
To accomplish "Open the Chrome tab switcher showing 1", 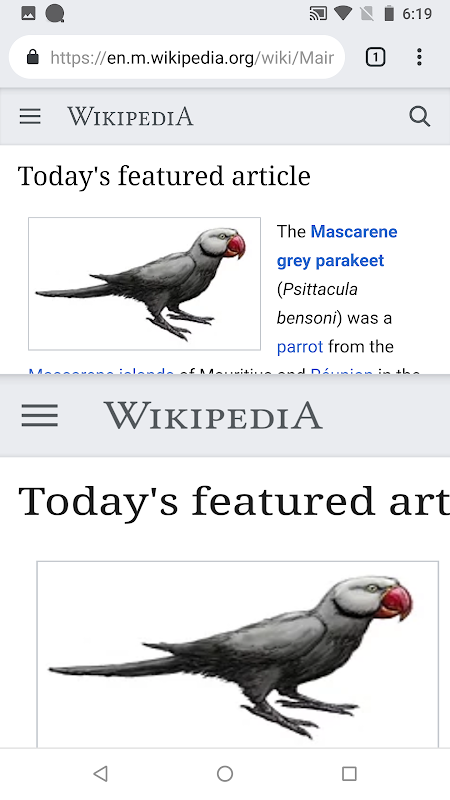I will point(376,57).
